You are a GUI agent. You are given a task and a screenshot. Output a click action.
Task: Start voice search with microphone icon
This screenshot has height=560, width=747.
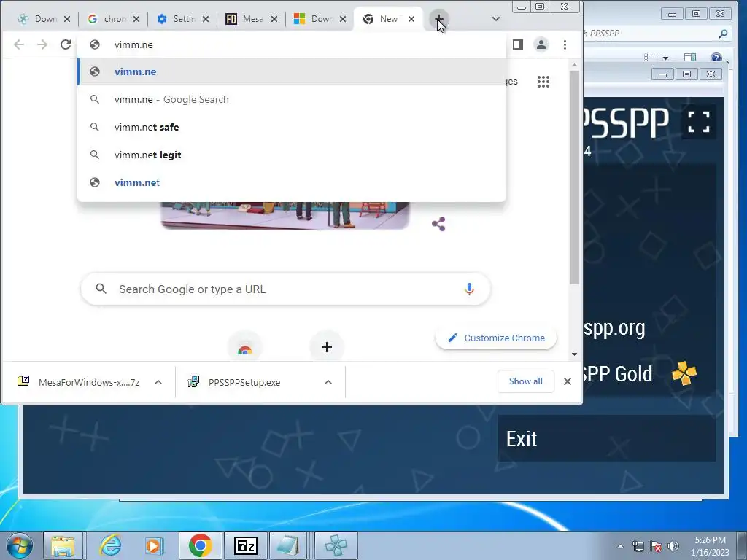pos(469,289)
